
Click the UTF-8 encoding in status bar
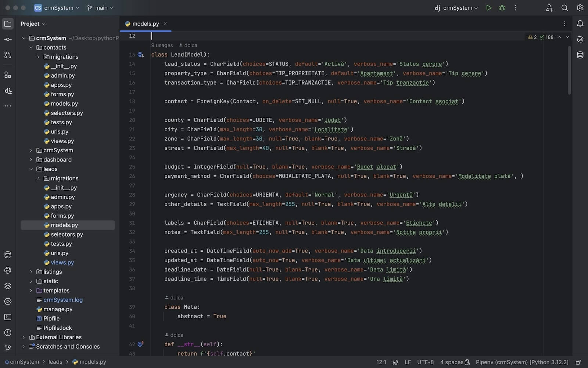425,362
